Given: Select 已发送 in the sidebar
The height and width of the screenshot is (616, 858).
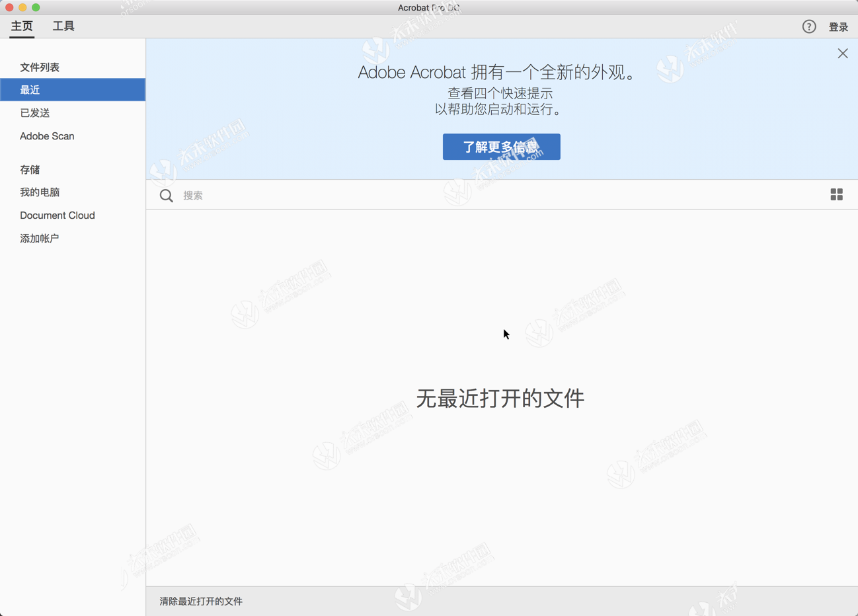Looking at the screenshot, I should pyautogui.click(x=35, y=113).
